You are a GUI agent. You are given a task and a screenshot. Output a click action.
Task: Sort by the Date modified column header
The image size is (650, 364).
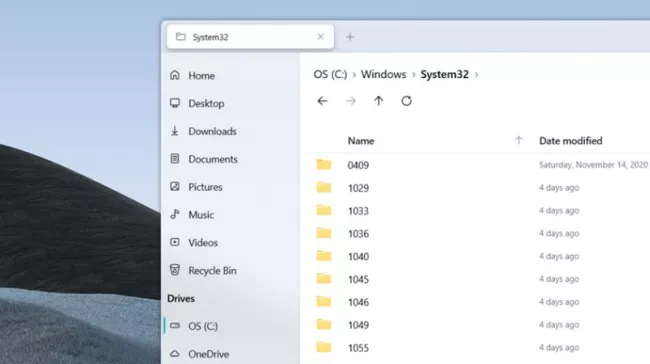[x=570, y=141]
